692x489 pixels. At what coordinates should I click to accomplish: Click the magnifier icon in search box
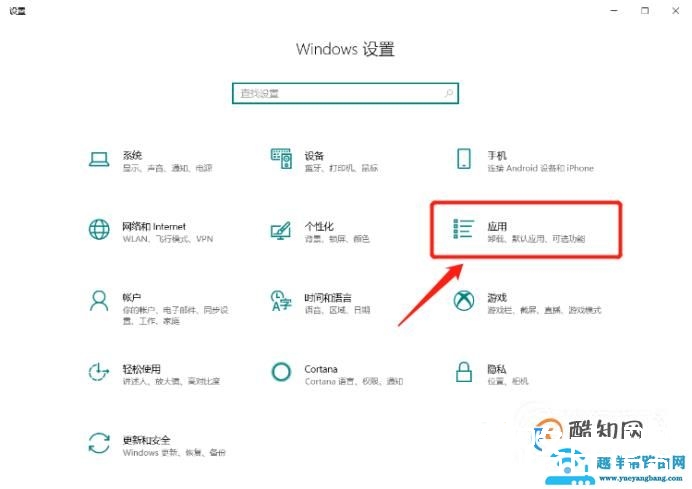449,93
